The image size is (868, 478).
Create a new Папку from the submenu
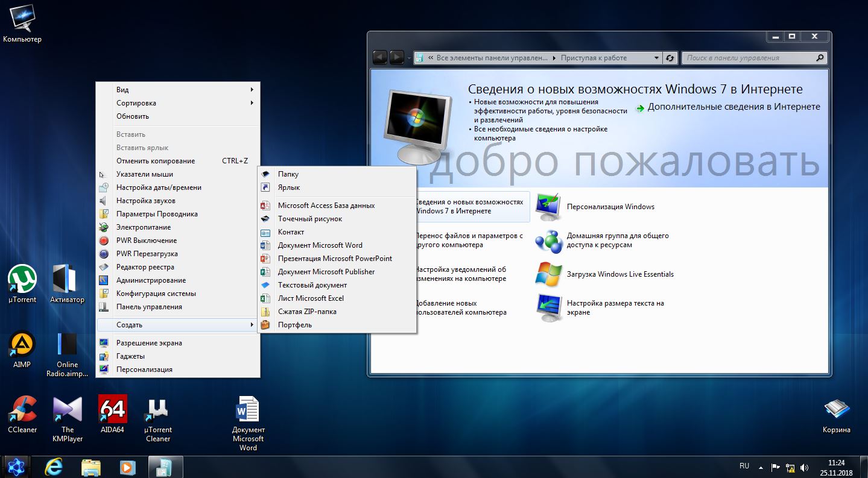click(337, 174)
